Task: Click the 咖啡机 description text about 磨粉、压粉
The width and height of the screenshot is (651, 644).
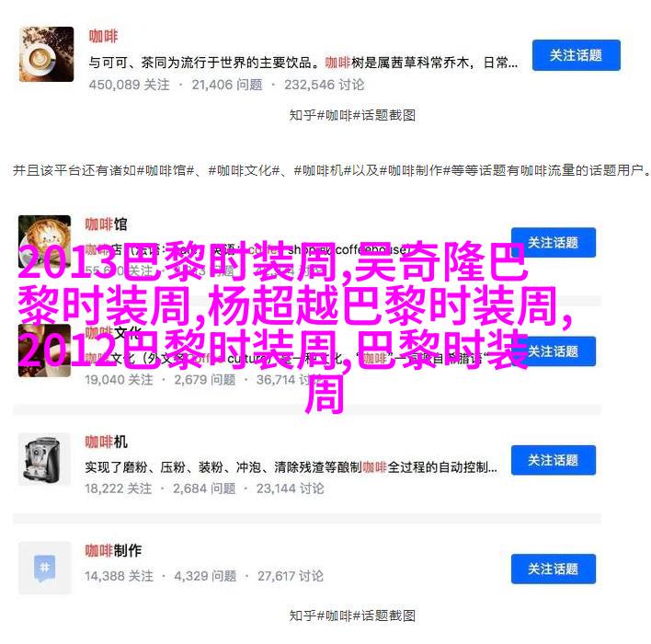Action: [x=291, y=467]
